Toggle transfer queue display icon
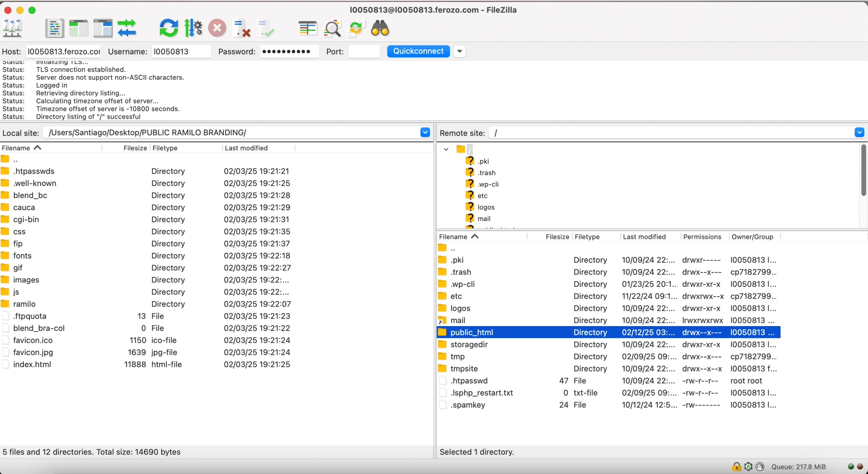The width and height of the screenshot is (868, 474). click(127, 29)
